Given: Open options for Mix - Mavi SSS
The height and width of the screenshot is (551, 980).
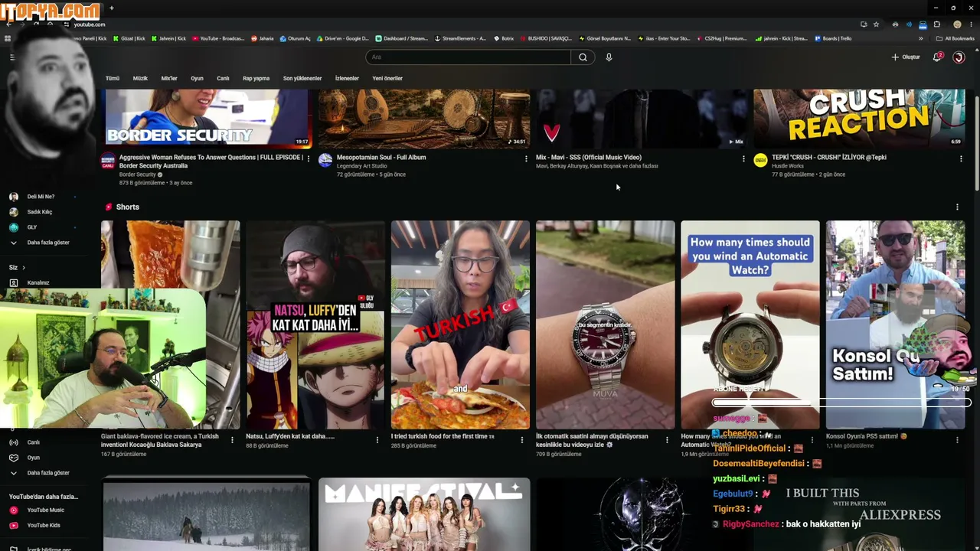Looking at the screenshot, I should (x=743, y=159).
